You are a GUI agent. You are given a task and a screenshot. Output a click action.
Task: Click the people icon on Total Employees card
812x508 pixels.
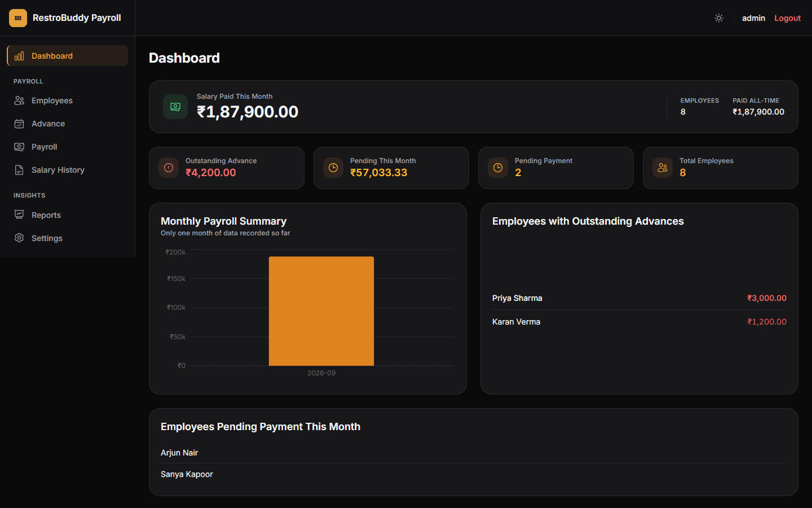click(x=663, y=168)
